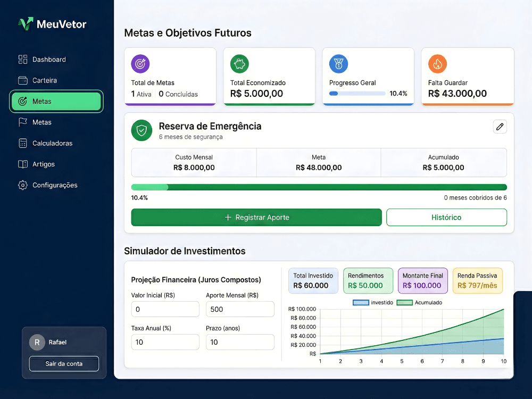This screenshot has height=399, width=532.
Task: Select the Aporte Mensal input field
Action: 240,309
